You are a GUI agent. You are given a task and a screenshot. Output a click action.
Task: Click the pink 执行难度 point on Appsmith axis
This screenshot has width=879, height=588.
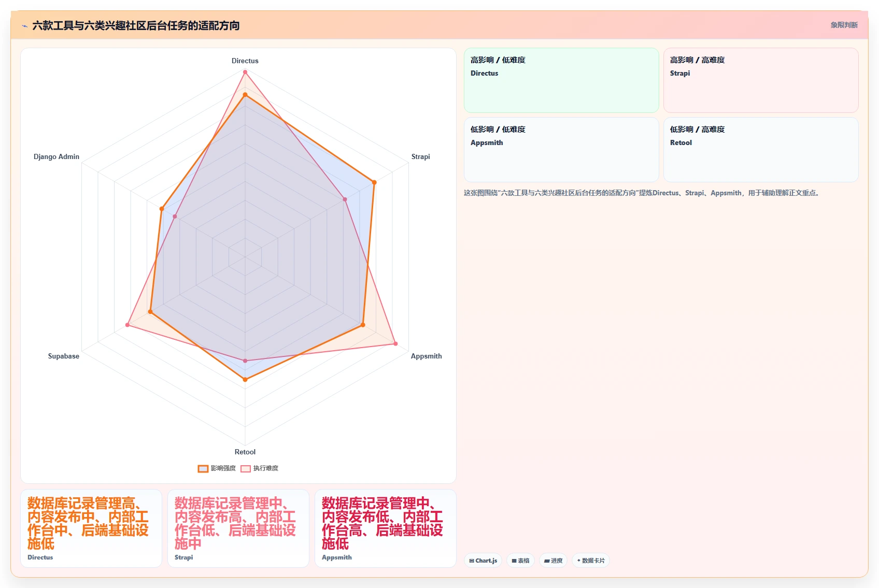pos(395,343)
